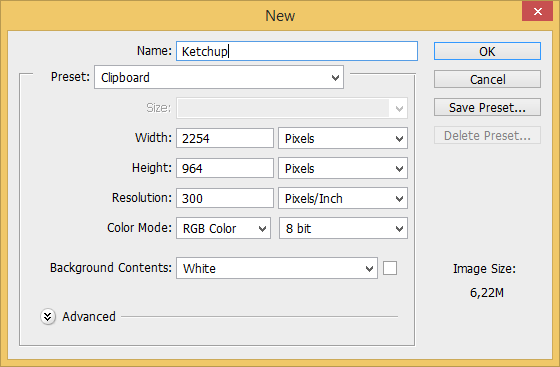Click the Cancel button
Screen dimensions: 560x367
point(487,79)
